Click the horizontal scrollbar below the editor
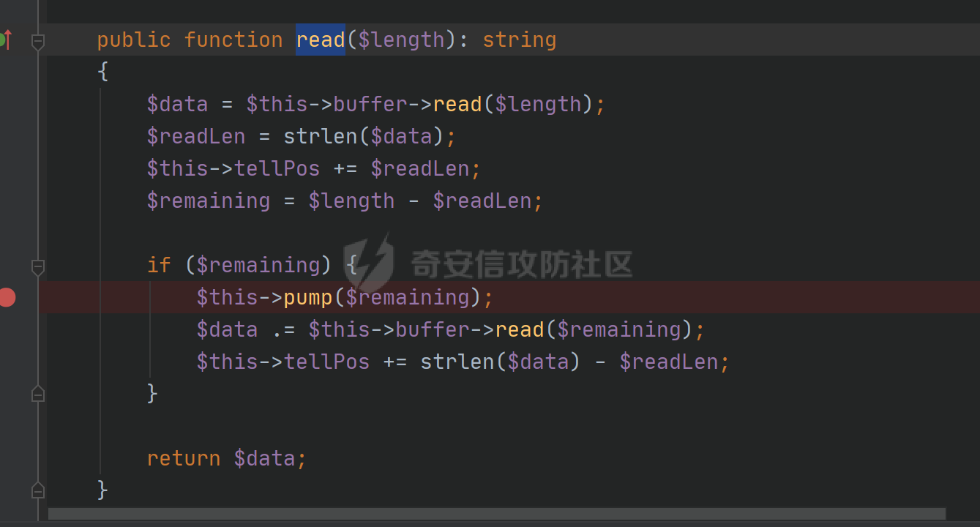980x527 pixels. pos(496,515)
